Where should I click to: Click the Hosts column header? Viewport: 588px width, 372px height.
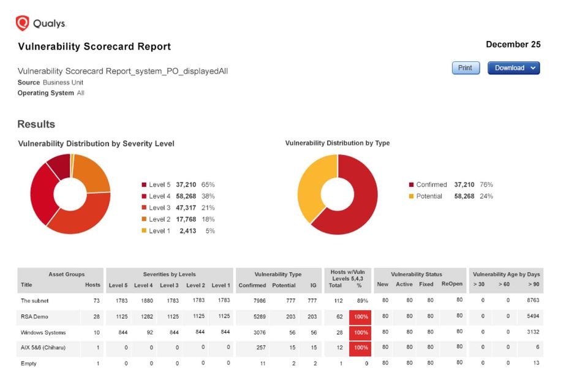(92, 285)
